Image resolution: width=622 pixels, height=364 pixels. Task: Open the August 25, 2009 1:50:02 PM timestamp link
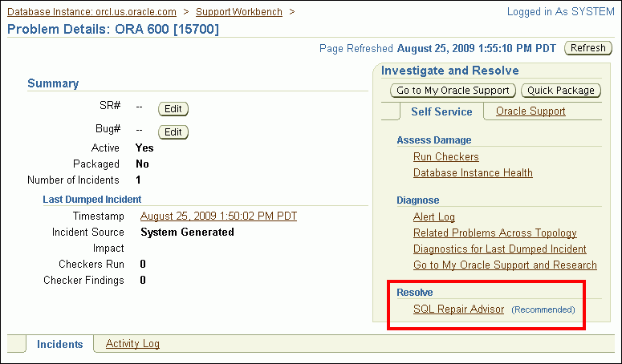click(219, 216)
